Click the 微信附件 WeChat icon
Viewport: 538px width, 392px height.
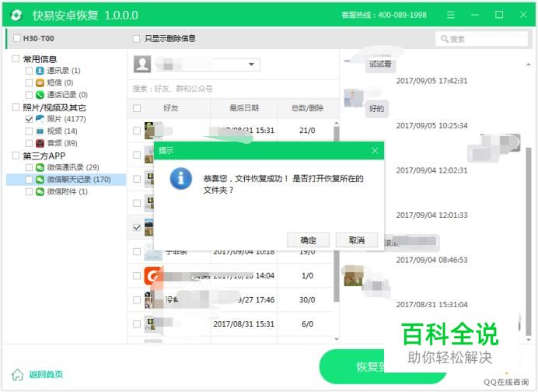tap(40, 191)
